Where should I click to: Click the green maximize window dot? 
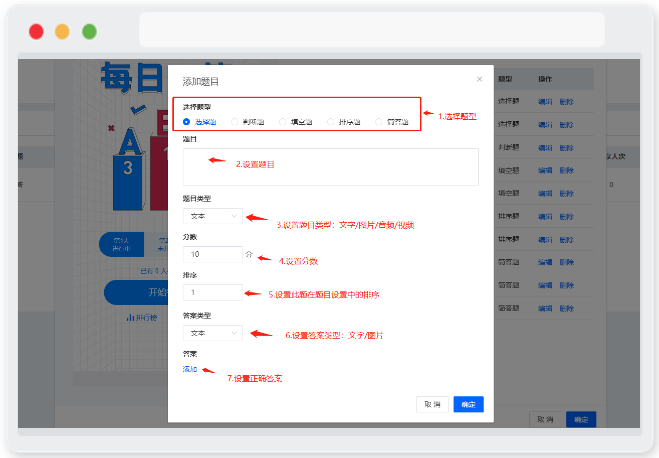pos(90,32)
